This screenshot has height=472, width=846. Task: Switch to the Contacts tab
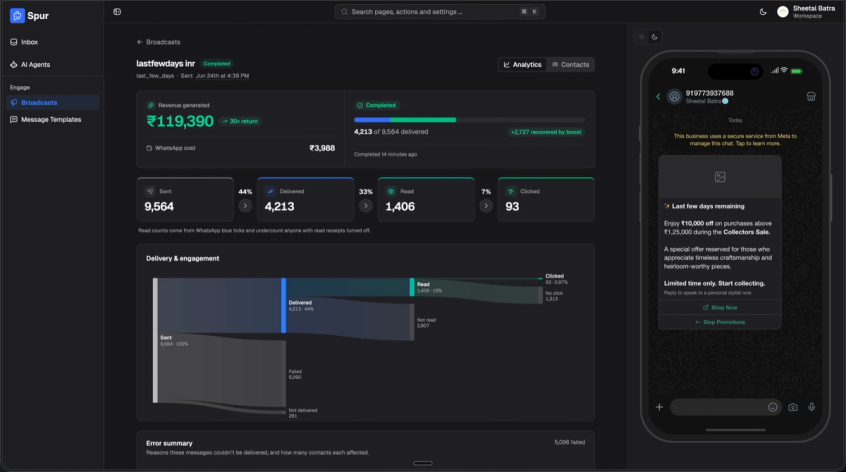(570, 65)
